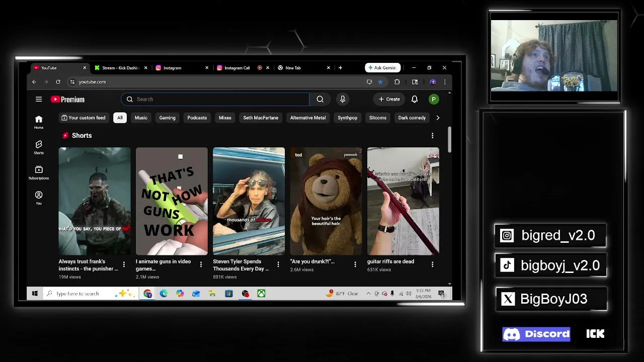Switch to the Stream - Kick Dashboard tab
The width and height of the screenshot is (644, 362).
(120, 68)
